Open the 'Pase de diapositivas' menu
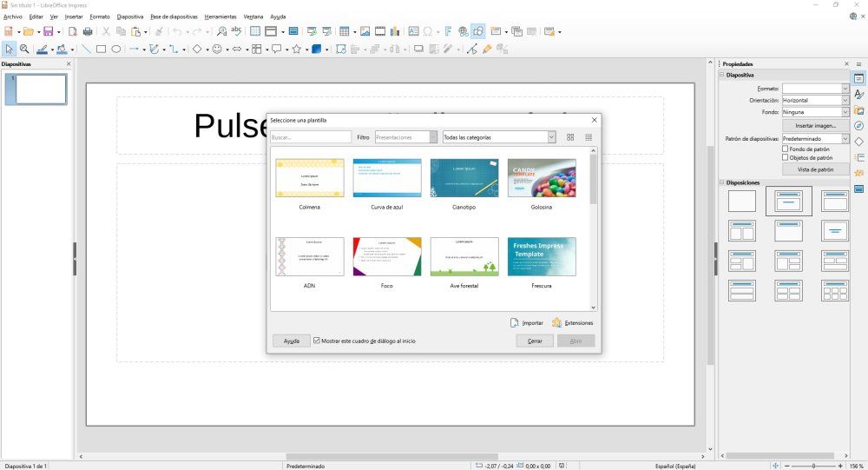This screenshot has width=868, height=470. [x=174, y=17]
